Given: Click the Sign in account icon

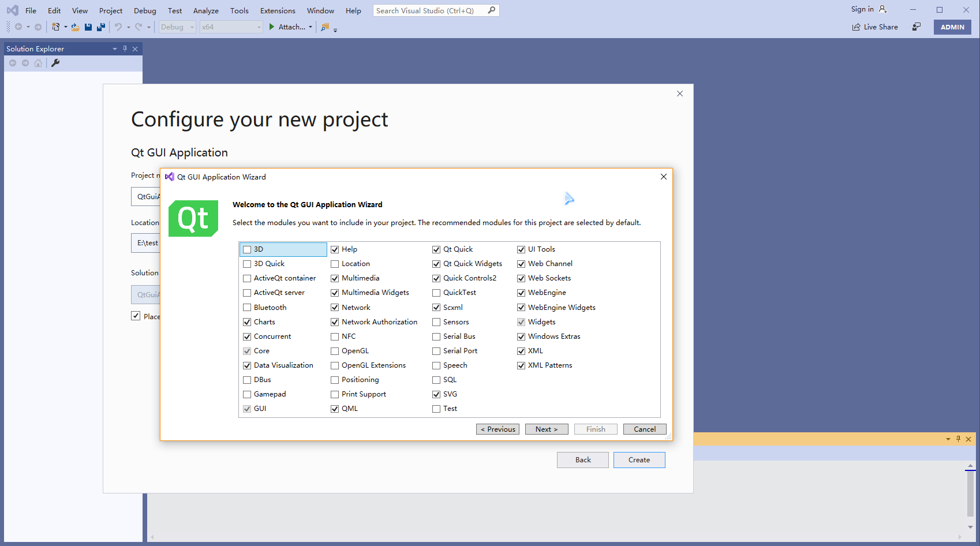Looking at the screenshot, I should pos(882,9).
